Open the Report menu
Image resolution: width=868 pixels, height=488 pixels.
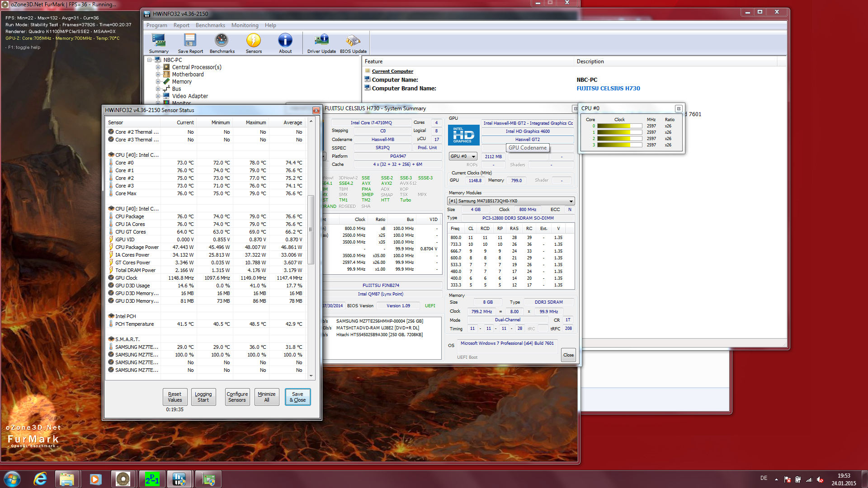click(x=181, y=25)
